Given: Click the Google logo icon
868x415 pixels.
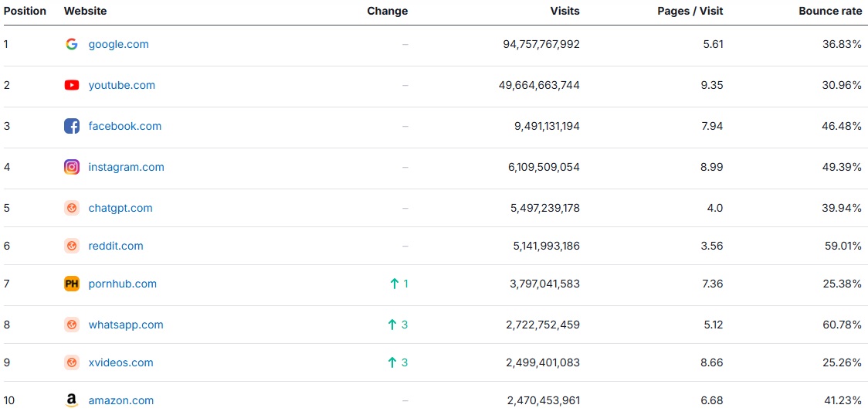Looking at the screenshot, I should [72, 44].
